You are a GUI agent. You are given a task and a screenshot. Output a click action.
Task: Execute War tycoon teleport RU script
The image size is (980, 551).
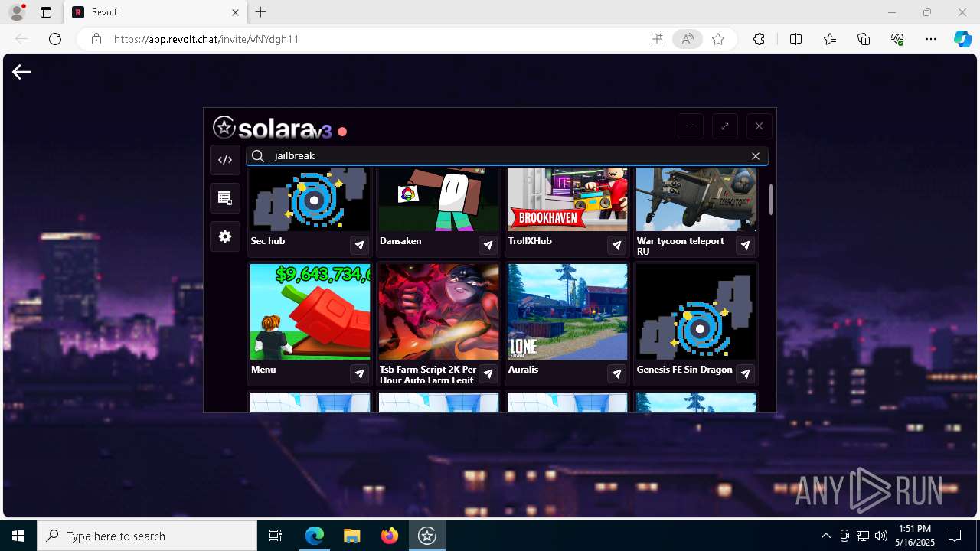[x=746, y=246]
